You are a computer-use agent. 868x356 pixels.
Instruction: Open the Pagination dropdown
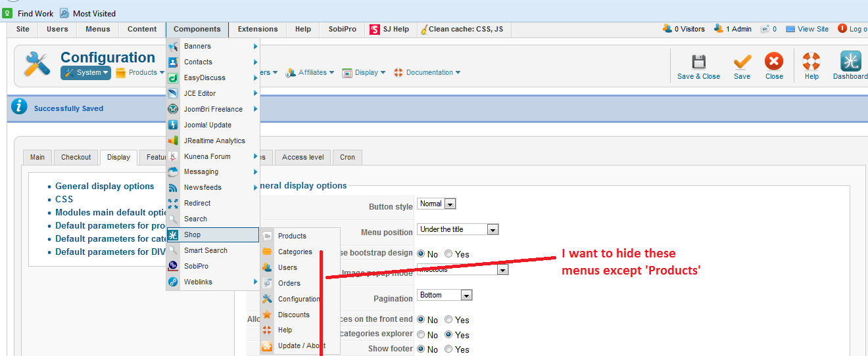(445, 296)
